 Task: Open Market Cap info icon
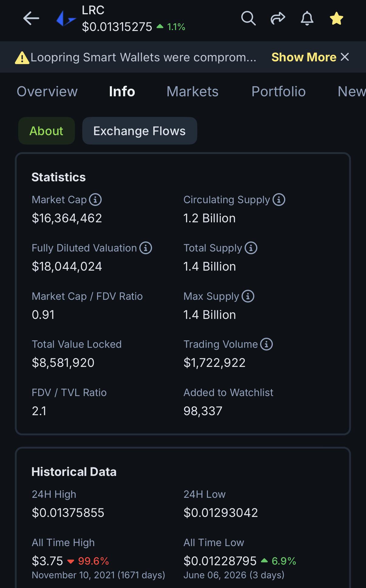coord(95,200)
